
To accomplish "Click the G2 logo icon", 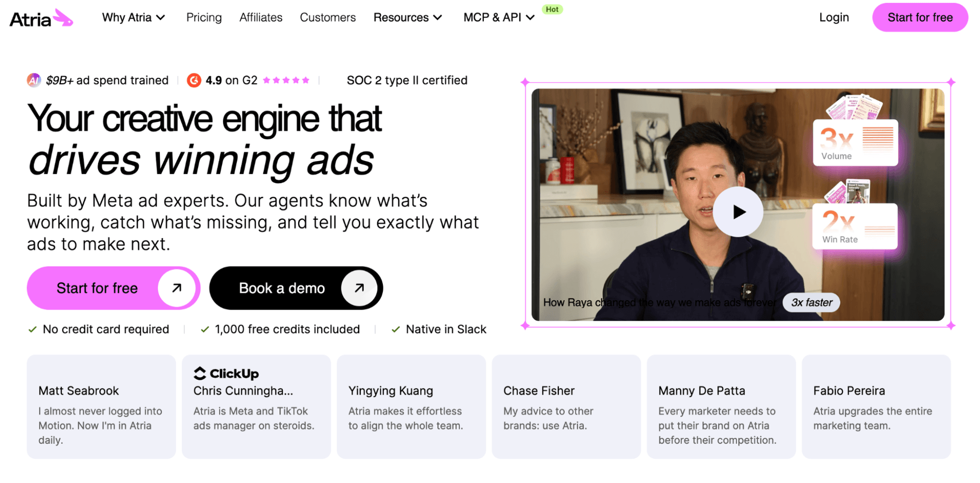I will [193, 80].
